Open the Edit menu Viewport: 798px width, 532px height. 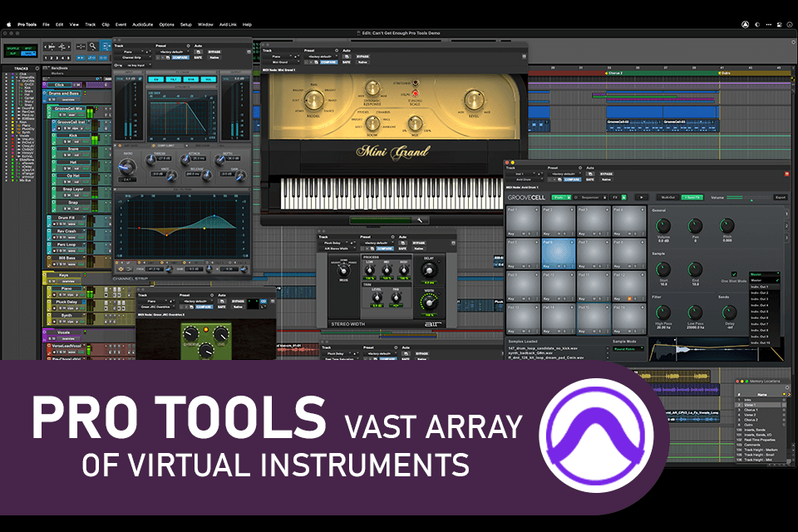point(60,24)
